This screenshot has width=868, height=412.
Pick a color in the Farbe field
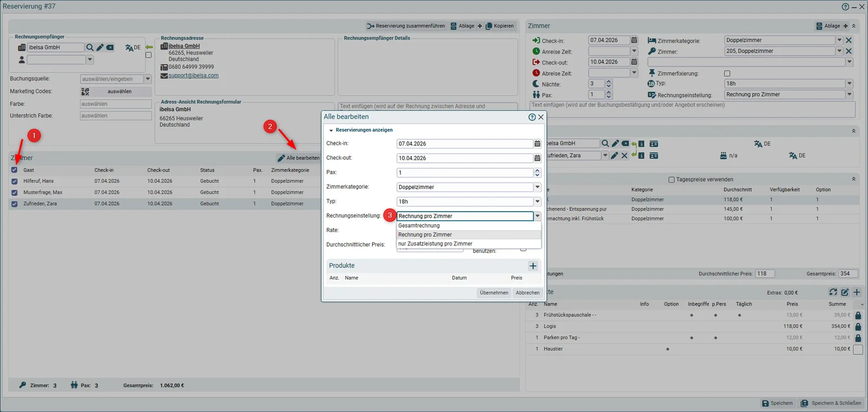click(116, 104)
